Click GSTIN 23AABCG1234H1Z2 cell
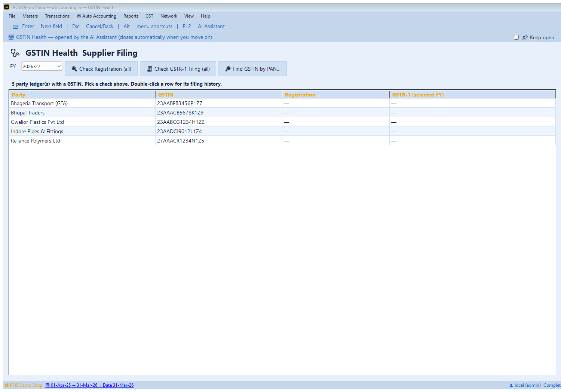The width and height of the screenshot is (561, 392). [219, 122]
